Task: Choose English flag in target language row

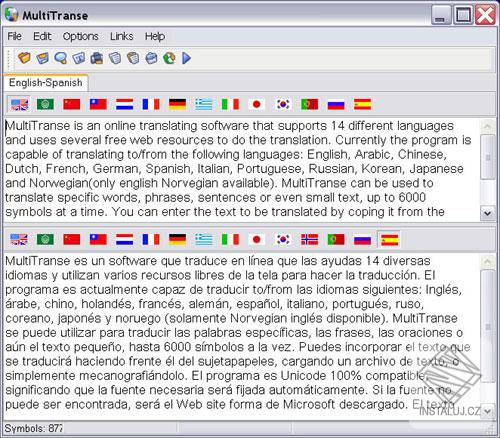Action: pyautogui.click(x=19, y=239)
